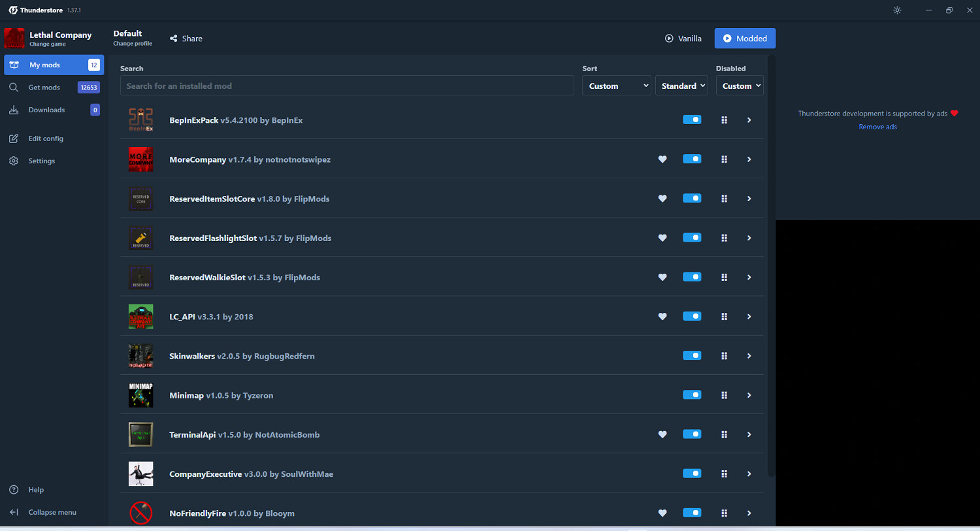Click the heart icon on LC_API row
The height and width of the screenshot is (531, 980).
[662, 317]
